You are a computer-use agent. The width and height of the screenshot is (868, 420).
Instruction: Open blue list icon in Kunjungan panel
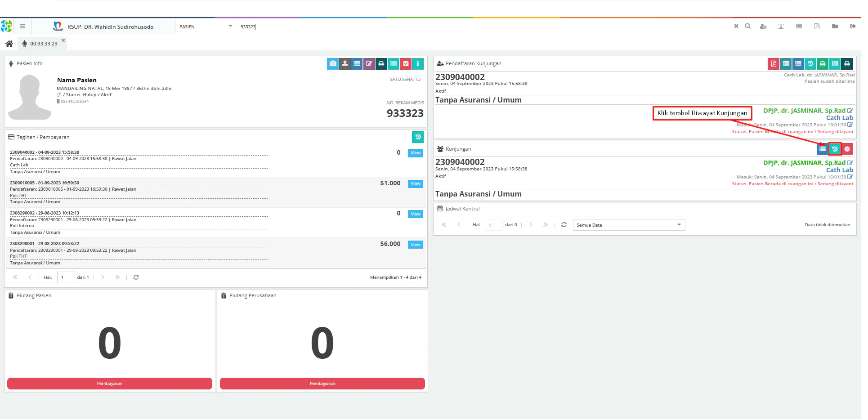click(x=823, y=149)
